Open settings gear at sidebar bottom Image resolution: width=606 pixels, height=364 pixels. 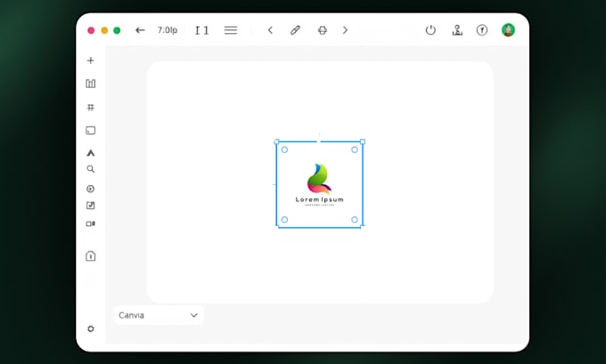(x=90, y=329)
